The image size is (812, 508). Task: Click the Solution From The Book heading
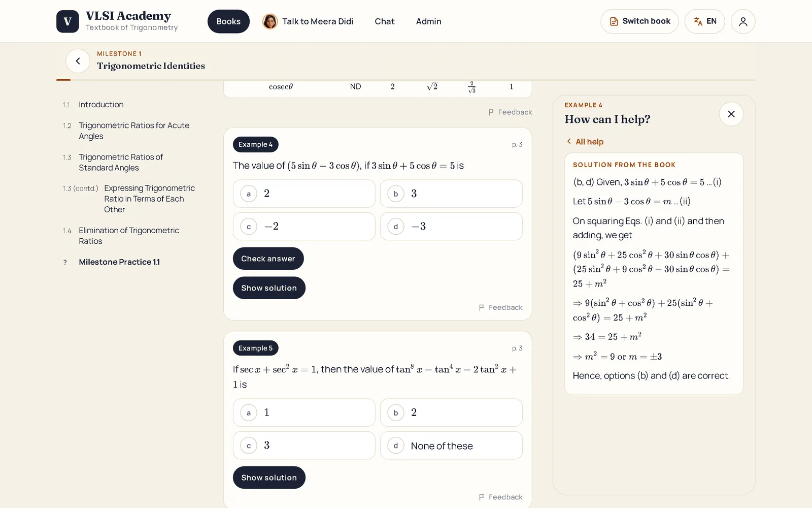(624, 165)
